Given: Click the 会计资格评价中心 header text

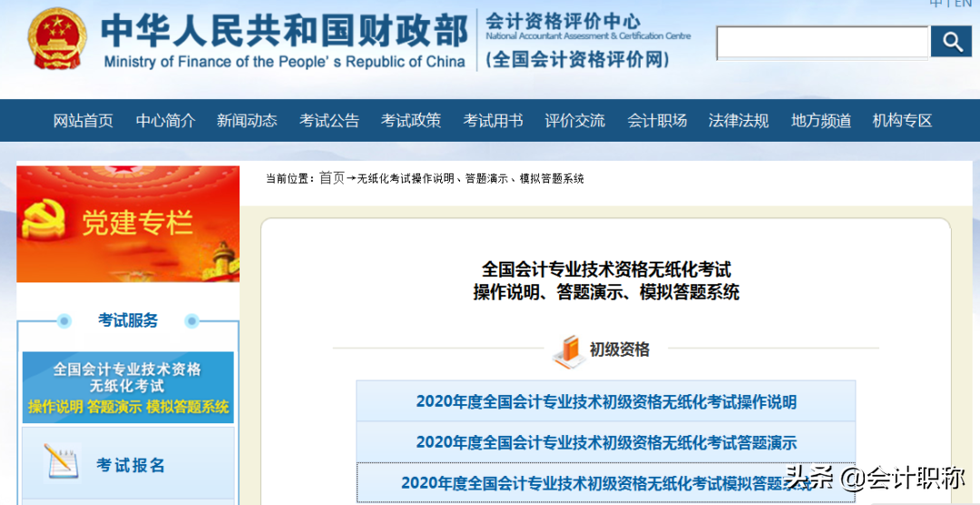Looking at the screenshot, I should [563, 21].
